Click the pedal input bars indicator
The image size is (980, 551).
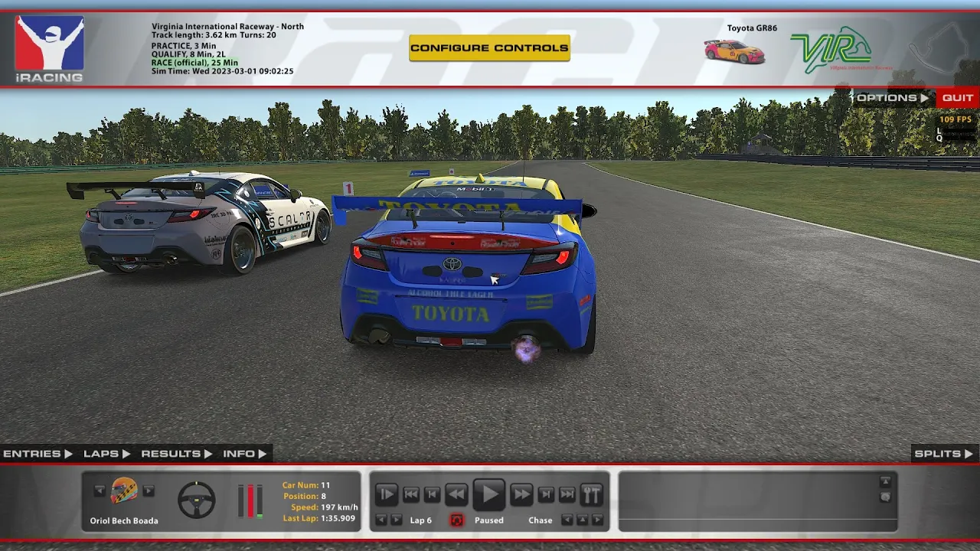pyautogui.click(x=250, y=500)
